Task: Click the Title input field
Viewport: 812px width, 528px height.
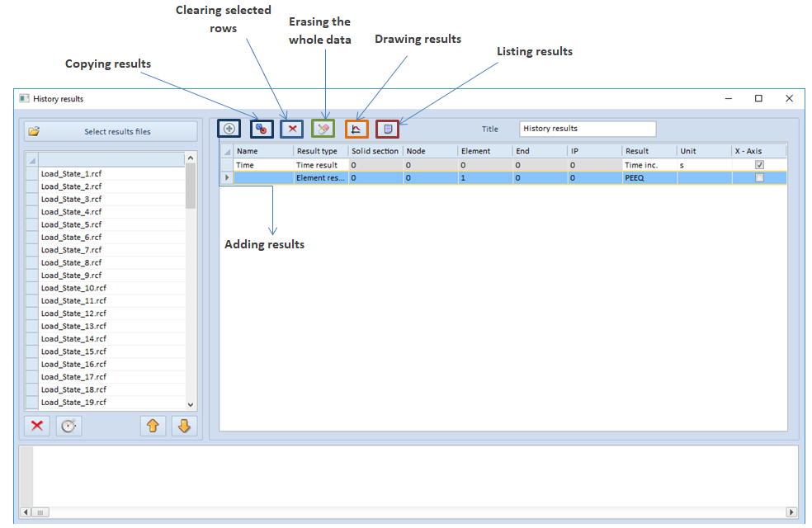Action: (588, 129)
